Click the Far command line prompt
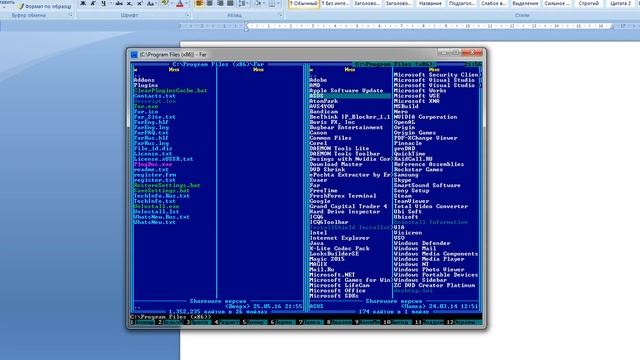The image size is (640, 360). pyautogui.click(x=171, y=317)
